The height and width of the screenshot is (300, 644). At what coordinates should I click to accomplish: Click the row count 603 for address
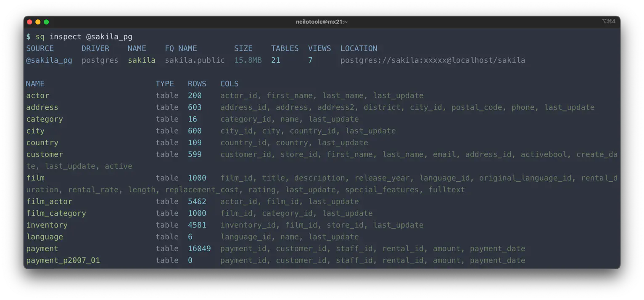(x=195, y=107)
